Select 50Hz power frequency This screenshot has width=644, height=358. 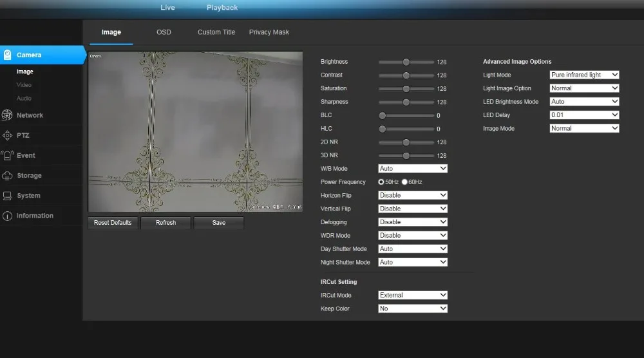[381, 182]
